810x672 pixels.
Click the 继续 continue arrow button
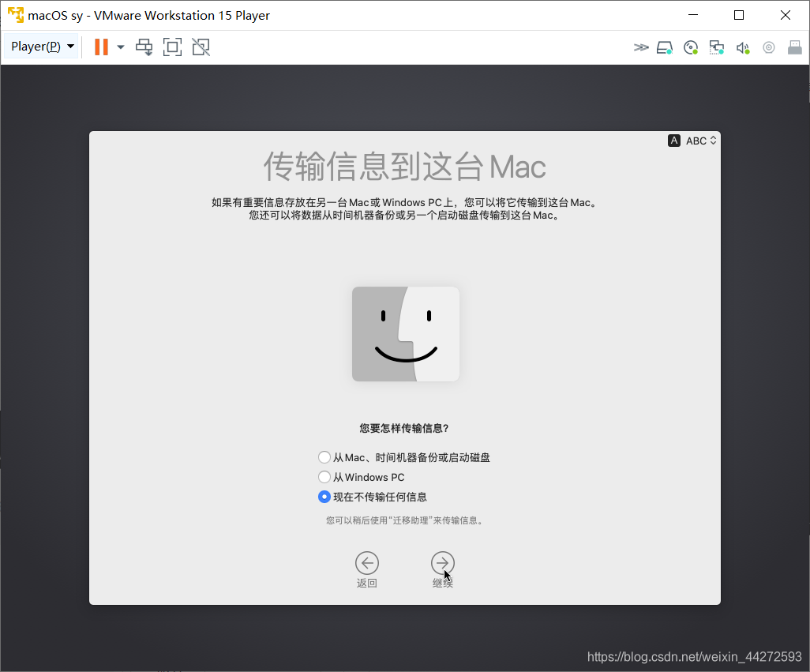[442, 563]
